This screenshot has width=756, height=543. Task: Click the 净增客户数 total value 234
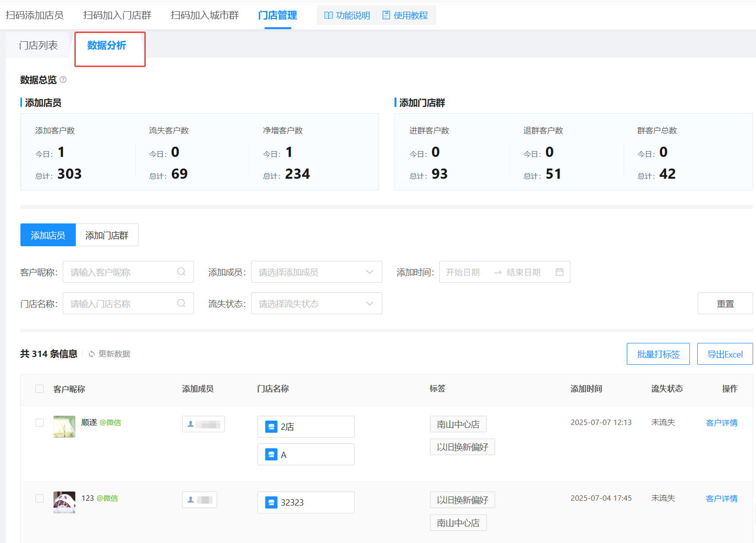coord(297,174)
